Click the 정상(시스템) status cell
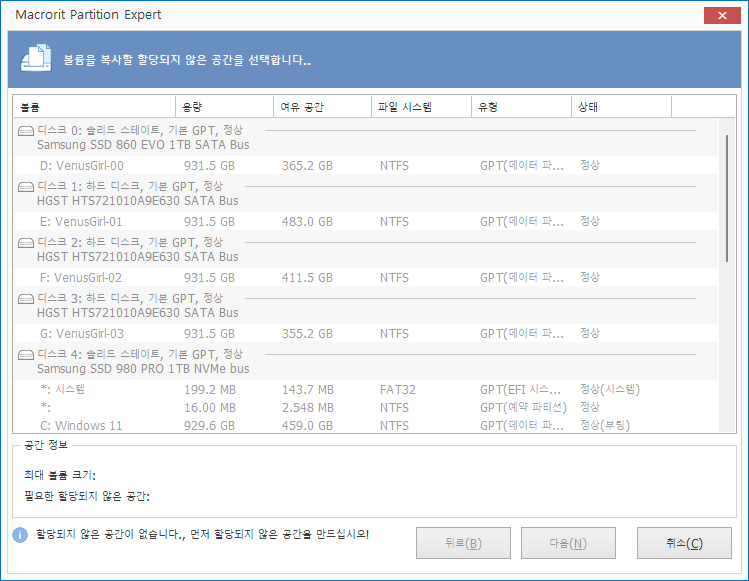749x581 pixels. point(610,389)
